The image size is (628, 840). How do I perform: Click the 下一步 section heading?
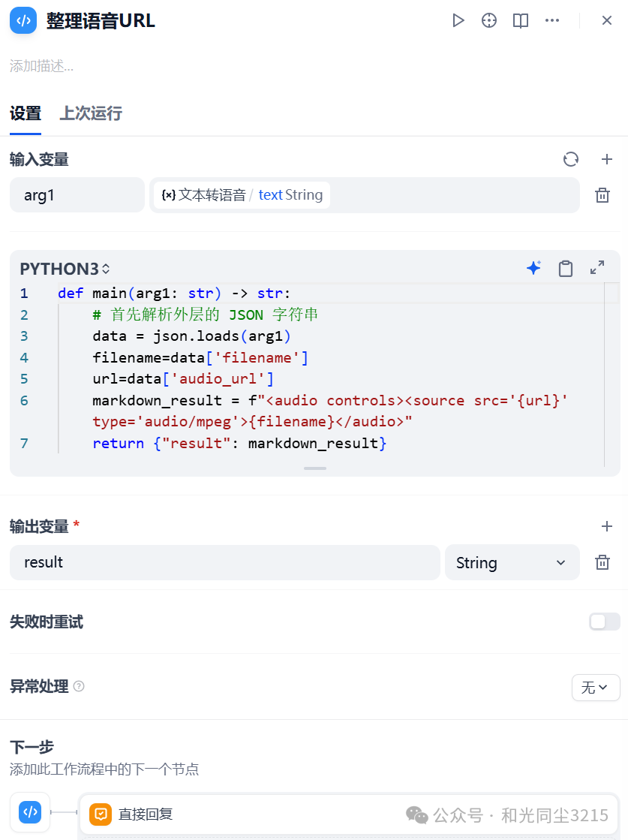[x=32, y=748]
